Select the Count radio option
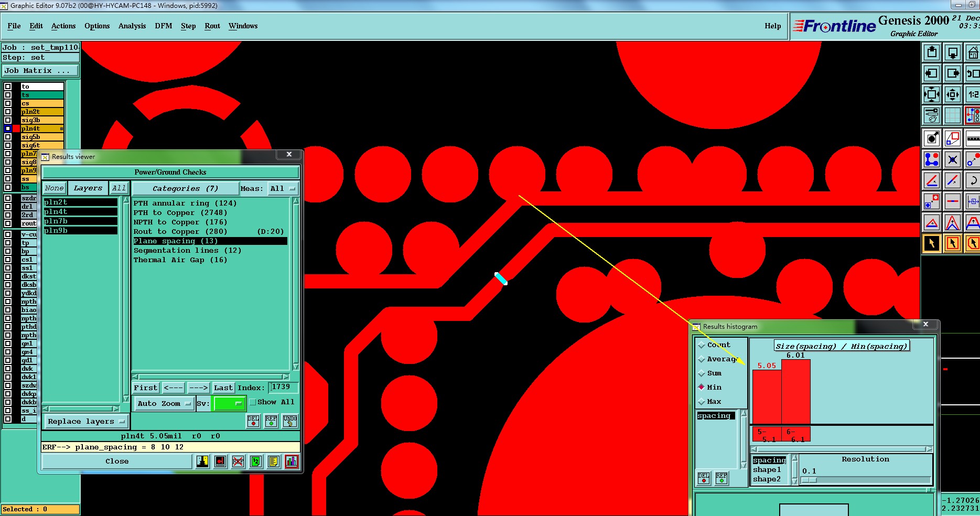The image size is (980, 516). [702, 345]
